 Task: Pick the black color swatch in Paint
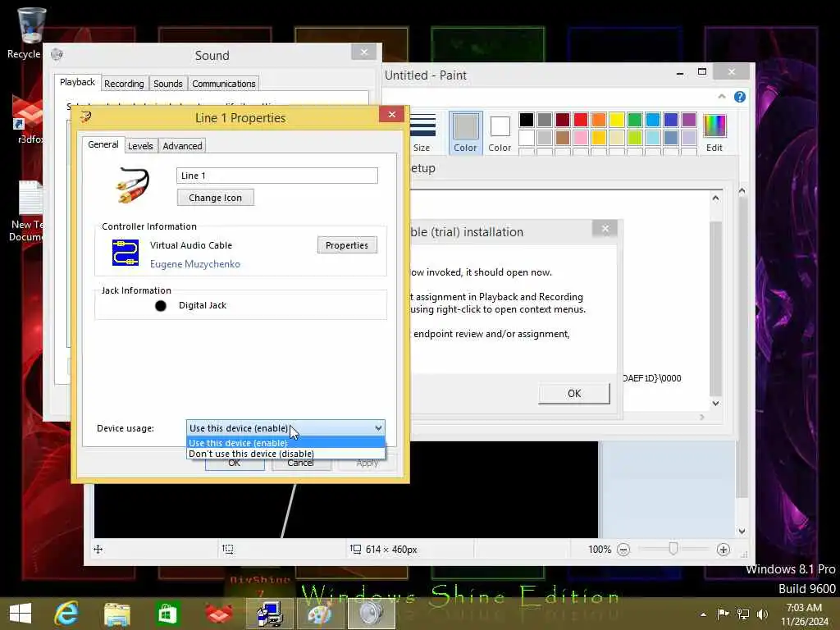(x=526, y=120)
